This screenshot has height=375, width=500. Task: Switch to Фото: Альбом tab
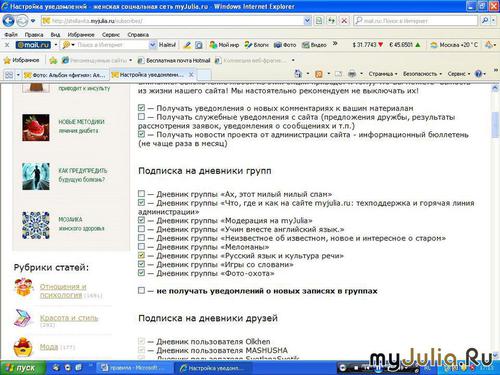click(x=66, y=75)
